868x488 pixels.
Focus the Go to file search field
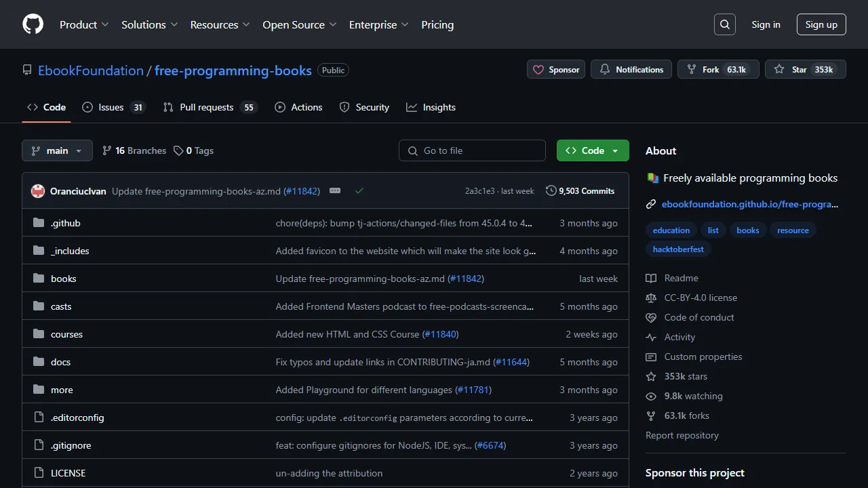[472, 150]
